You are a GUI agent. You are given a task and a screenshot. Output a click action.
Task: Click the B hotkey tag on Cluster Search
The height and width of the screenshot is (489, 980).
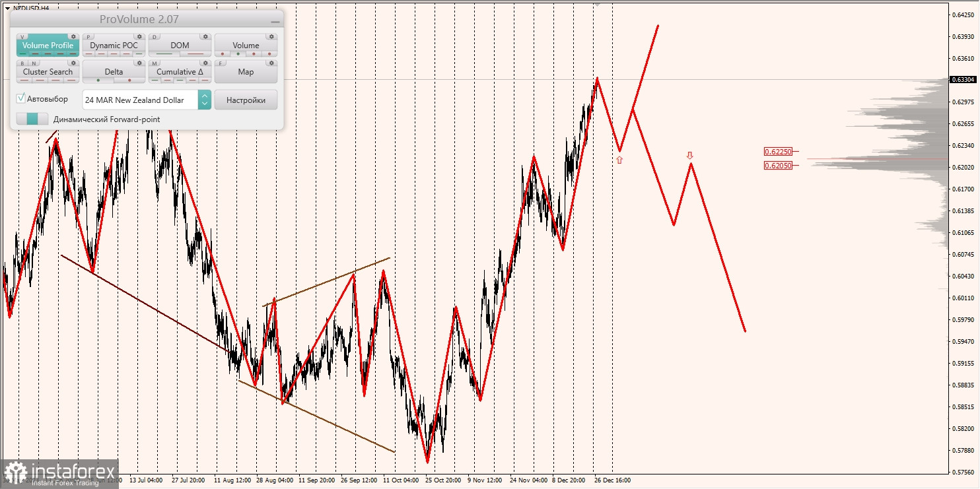pyautogui.click(x=22, y=63)
